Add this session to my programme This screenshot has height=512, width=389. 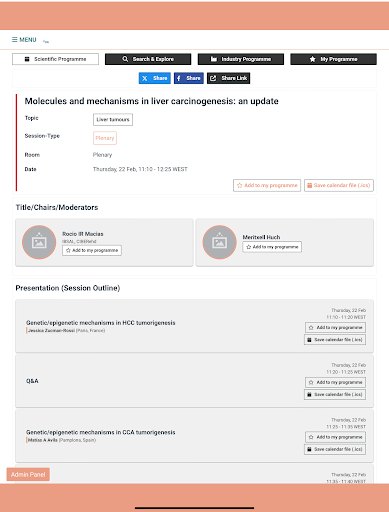(x=267, y=185)
